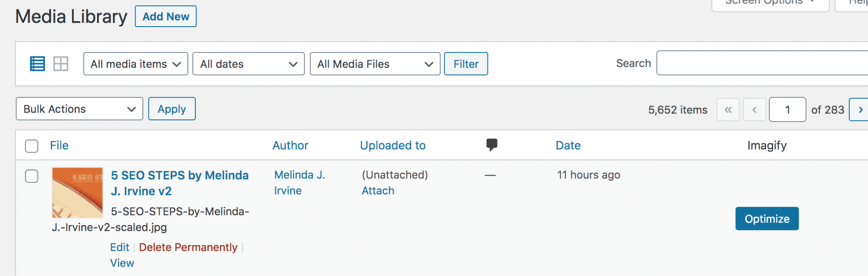Go to the previous page of media items
The image size is (868, 276).
pyautogui.click(x=754, y=109)
